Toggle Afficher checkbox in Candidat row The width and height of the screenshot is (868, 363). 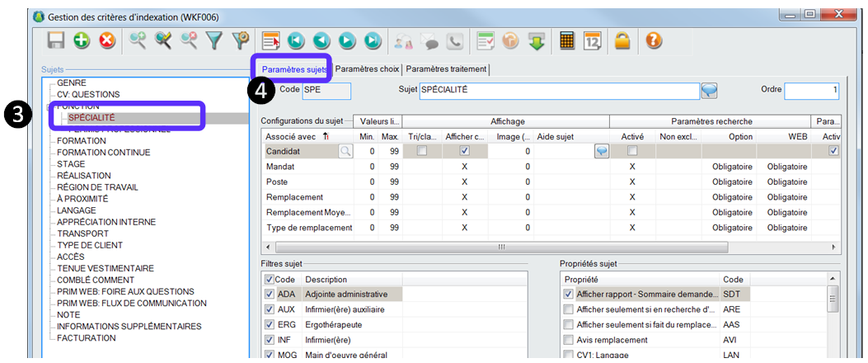click(x=465, y=151)
